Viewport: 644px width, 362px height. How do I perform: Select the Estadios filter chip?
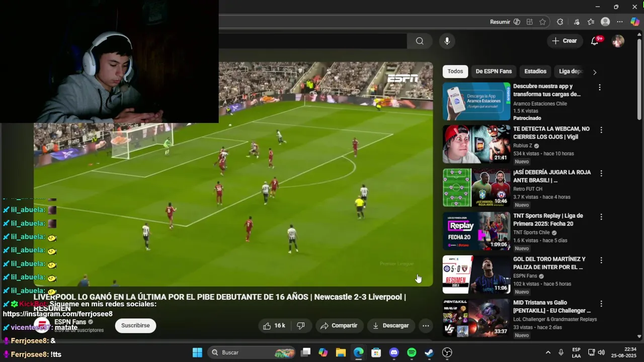535,71
